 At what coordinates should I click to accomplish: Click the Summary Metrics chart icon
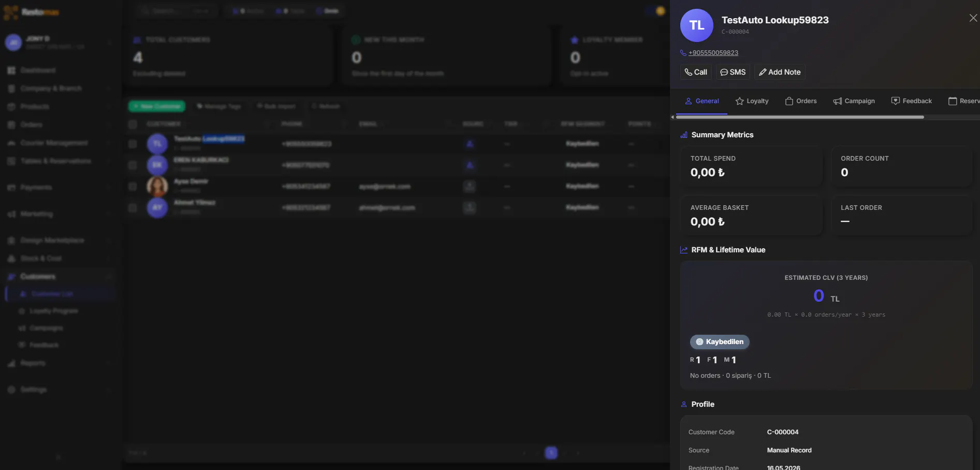684,135
